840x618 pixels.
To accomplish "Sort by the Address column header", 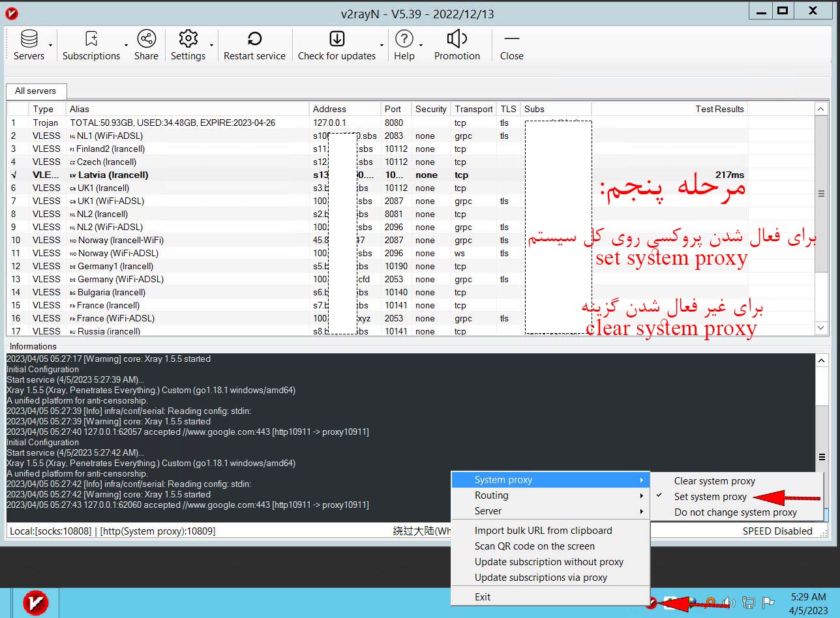I will tap(345, 109).
